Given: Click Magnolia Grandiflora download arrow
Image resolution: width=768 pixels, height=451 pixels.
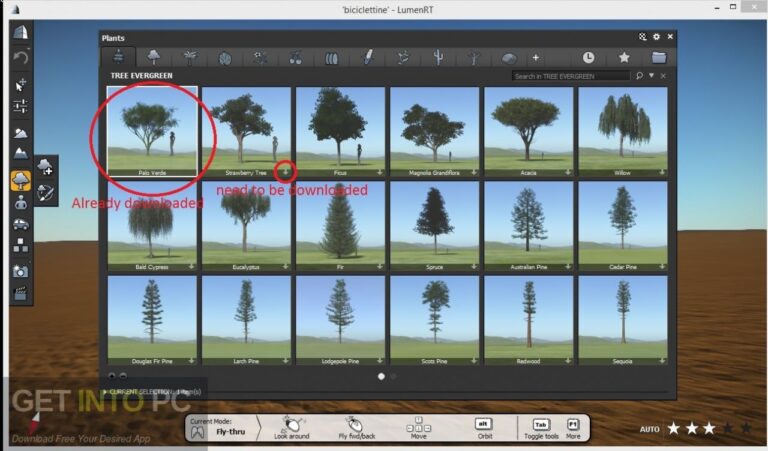Looking at the screenshot, I should 474,172.
